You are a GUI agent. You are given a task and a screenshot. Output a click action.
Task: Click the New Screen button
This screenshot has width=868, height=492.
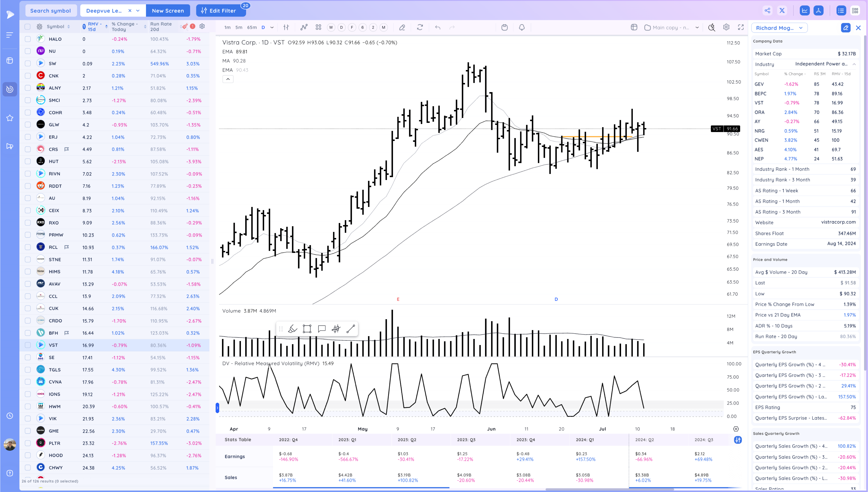[168, 11]
